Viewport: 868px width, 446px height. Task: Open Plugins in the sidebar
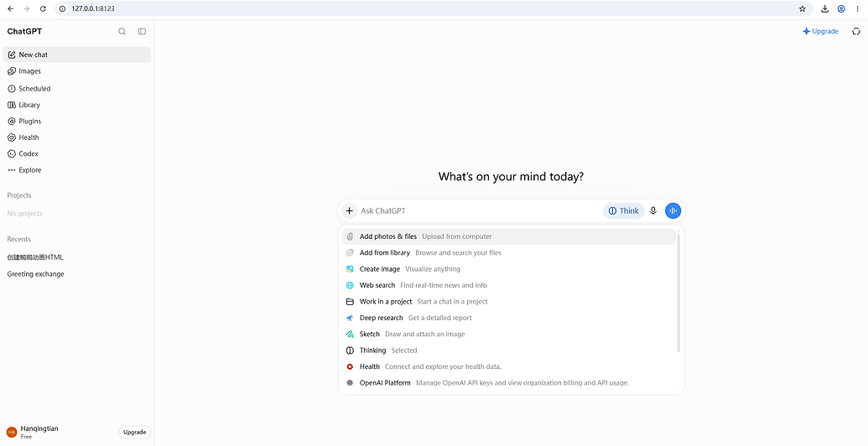point(76,122)
